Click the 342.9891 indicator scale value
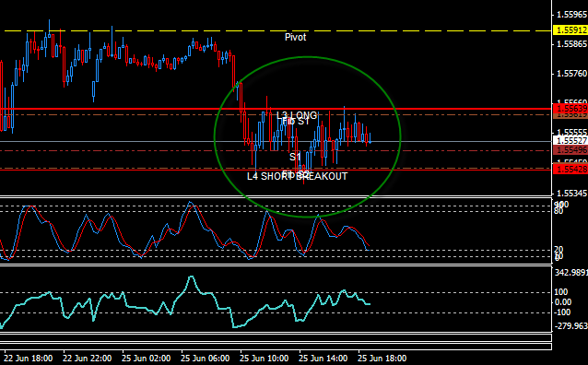 571,272
